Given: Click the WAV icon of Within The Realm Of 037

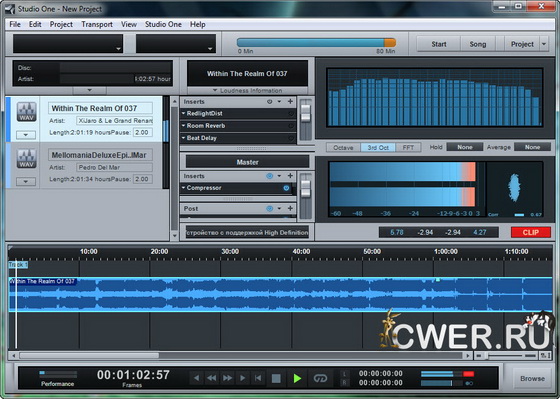Looking at the screenshot, I should 27,112.
